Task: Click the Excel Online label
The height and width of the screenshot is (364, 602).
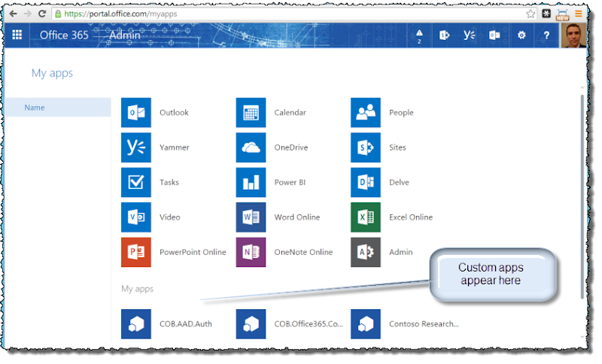Action: 411,217
